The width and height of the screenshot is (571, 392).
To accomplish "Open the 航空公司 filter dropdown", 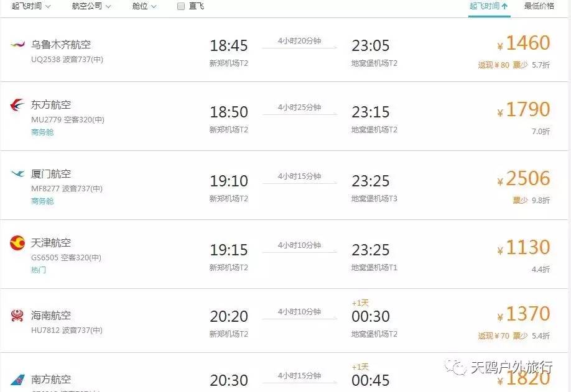I will [x=91, y=6].
